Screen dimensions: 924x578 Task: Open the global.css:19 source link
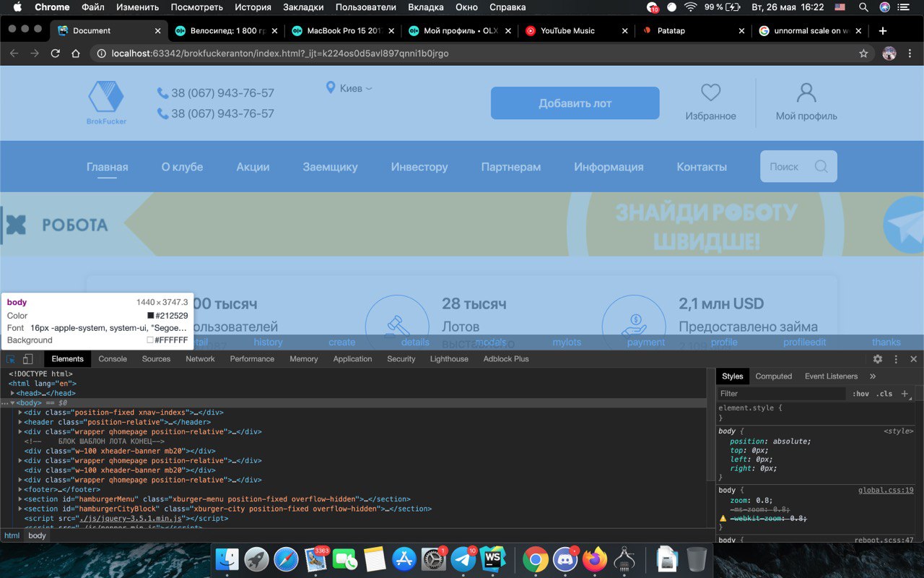pyautogui.click(x=886, y=490)
